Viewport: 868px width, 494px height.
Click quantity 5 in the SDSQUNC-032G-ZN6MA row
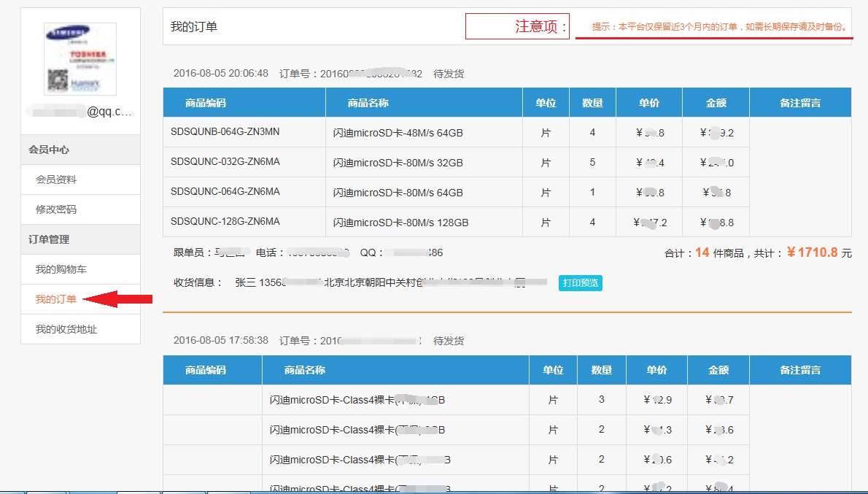pos(592,162)
